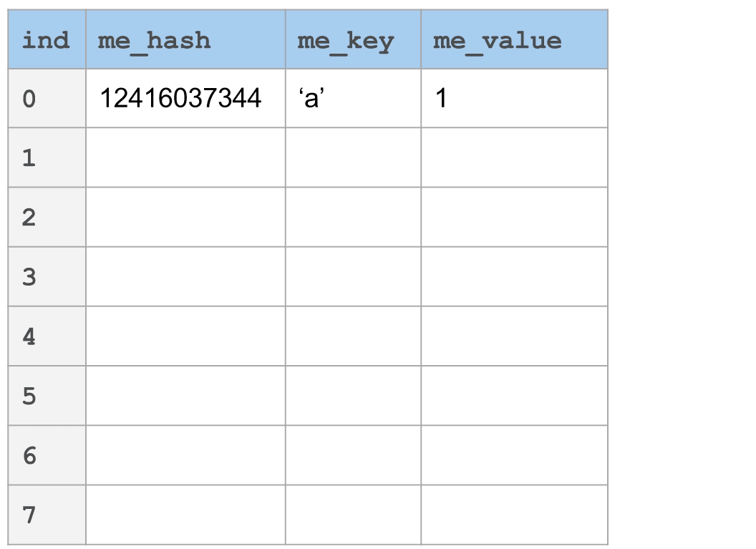Select index cell 6
The height and width of the screenshot is (549, 756).
coord(47,455)
